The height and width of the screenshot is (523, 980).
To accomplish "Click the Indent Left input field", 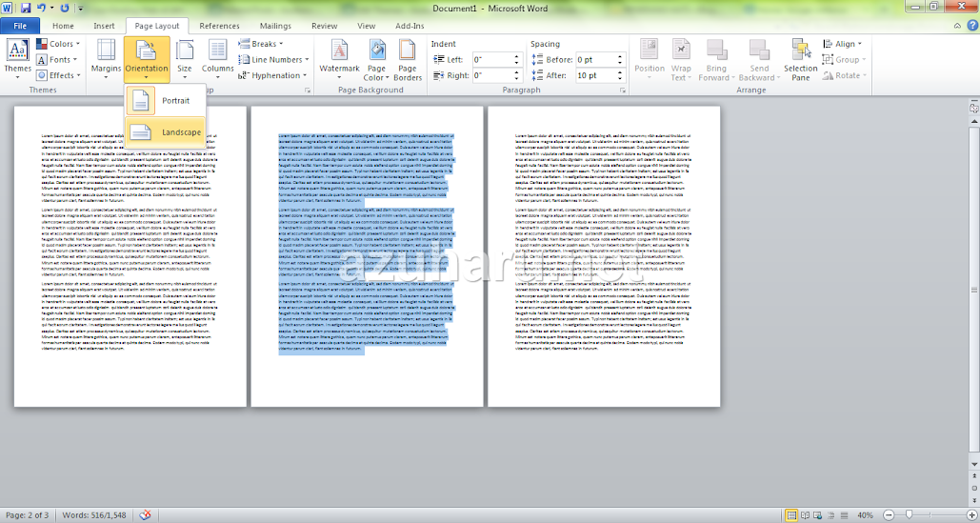I will [492, 59].
